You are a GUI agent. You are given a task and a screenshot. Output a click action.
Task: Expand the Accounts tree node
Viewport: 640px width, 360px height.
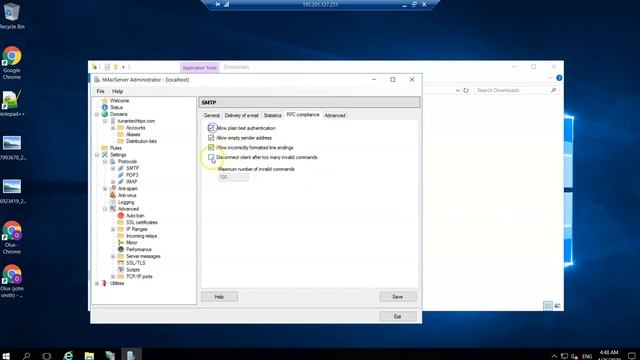click(x=113, y=128)
